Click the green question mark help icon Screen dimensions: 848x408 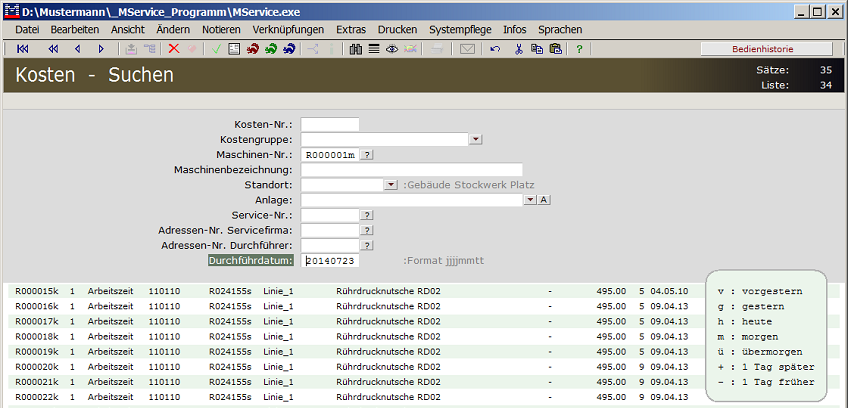[x=579, y=48]
